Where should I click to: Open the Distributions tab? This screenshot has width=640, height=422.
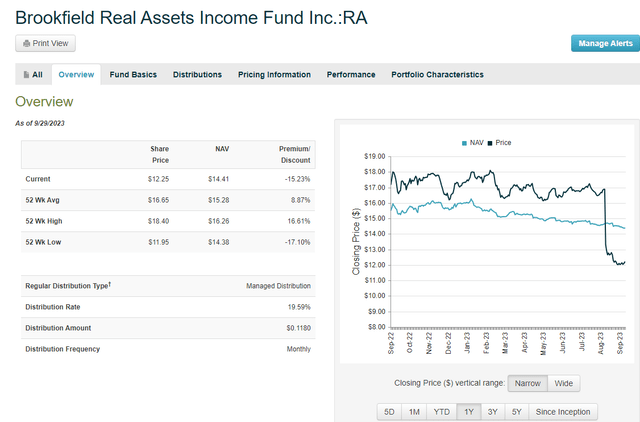click(x=197, y=75)
